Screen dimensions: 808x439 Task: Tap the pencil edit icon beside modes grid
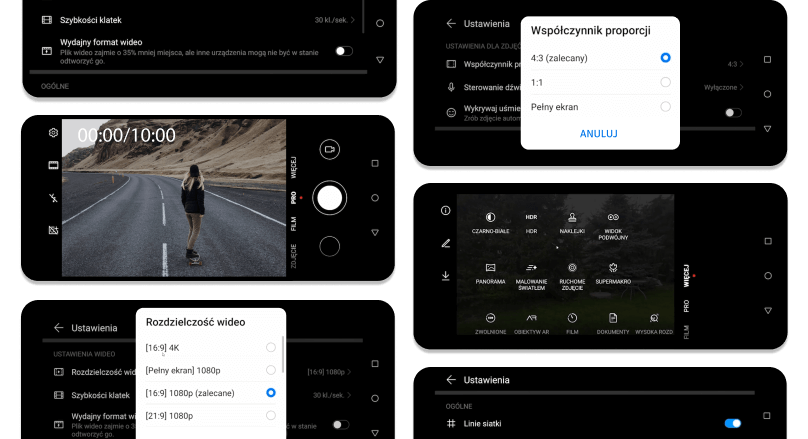coord(445,243)
